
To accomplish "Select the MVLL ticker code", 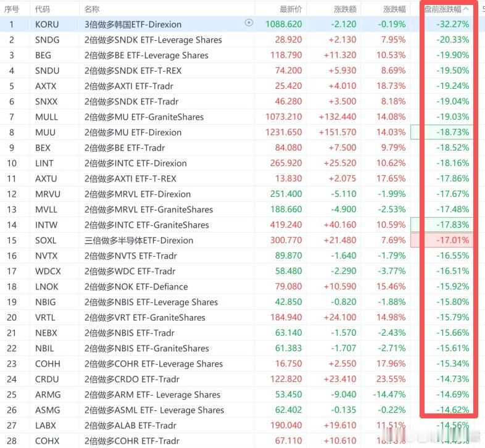I will click(46, 210).
